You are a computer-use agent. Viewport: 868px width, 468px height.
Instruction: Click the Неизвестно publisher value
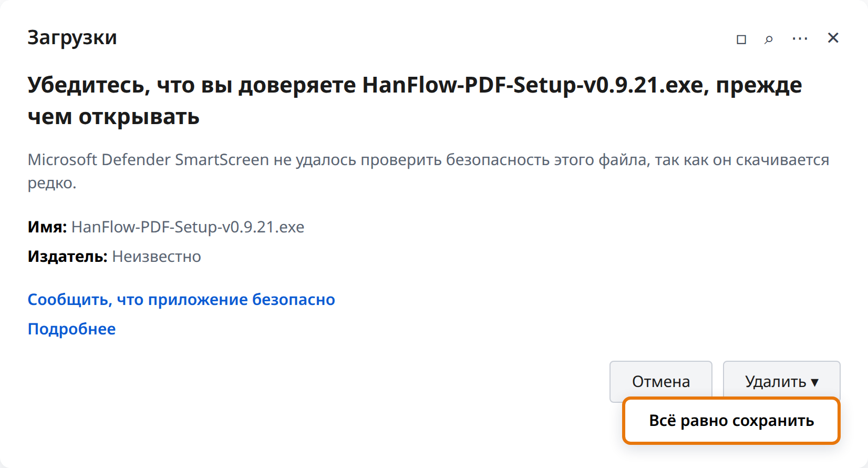click(x=157, y=257)
